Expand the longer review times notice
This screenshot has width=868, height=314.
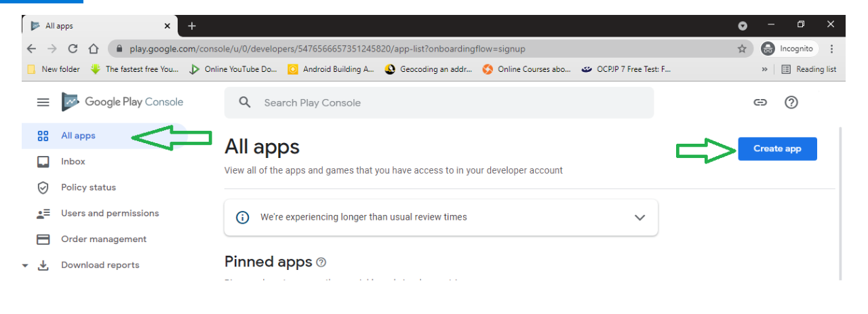639,218
